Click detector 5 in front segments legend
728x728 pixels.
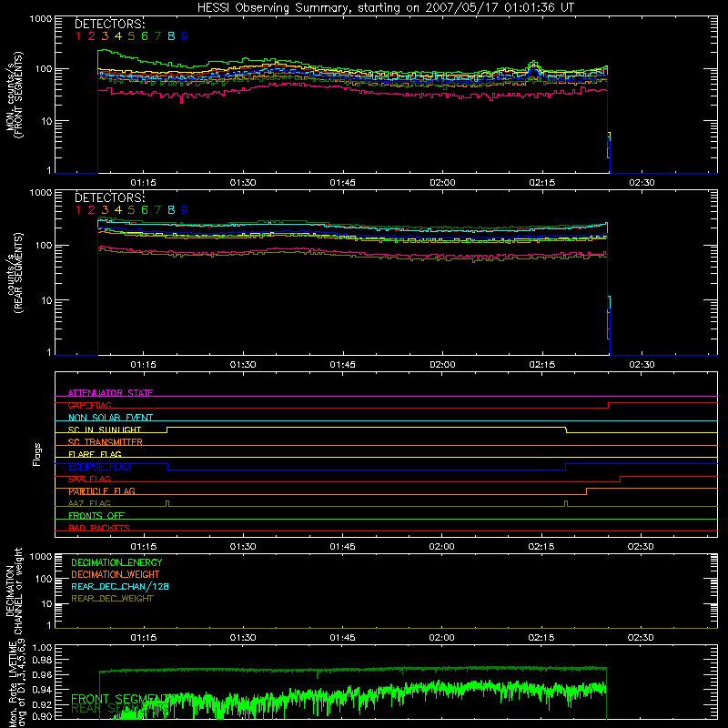(131, 36)
